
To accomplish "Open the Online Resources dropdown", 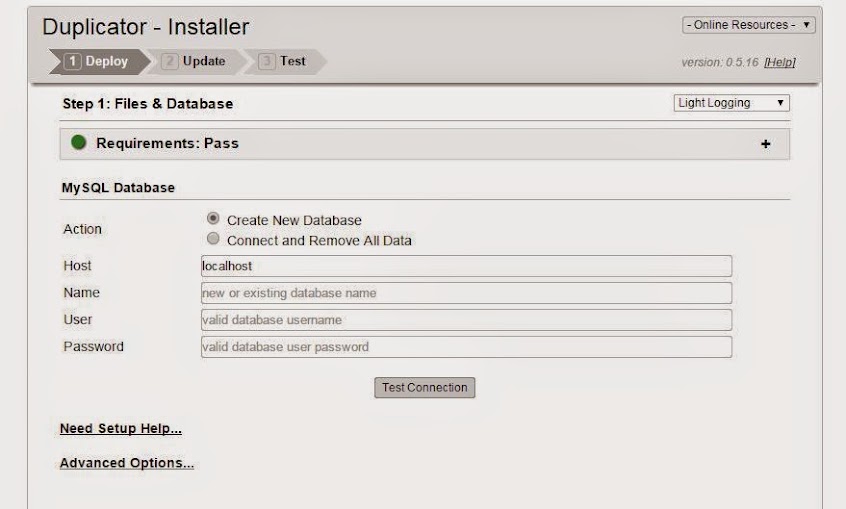I will [748, 25].
